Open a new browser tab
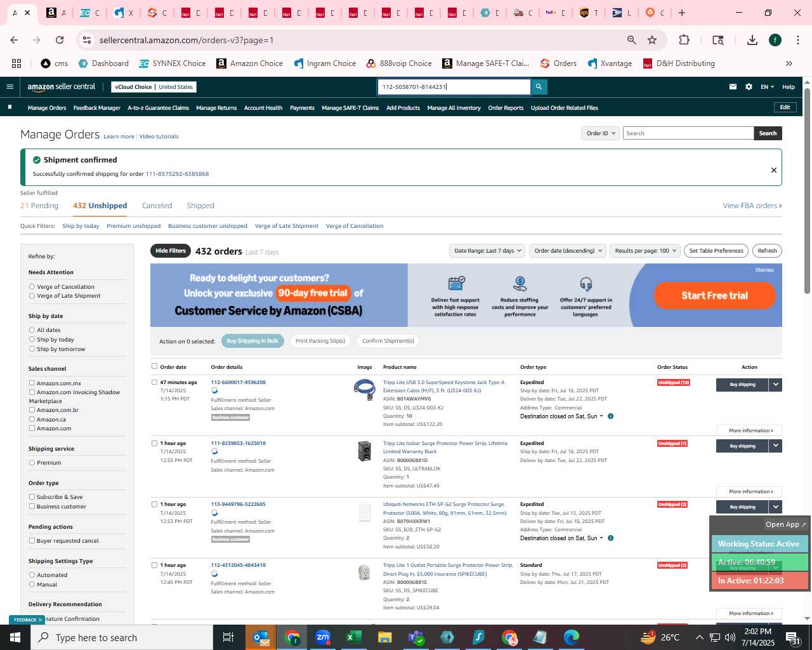The width and height of the screenshot is (812, 650). pyautogui.click(x=682, y=13)
